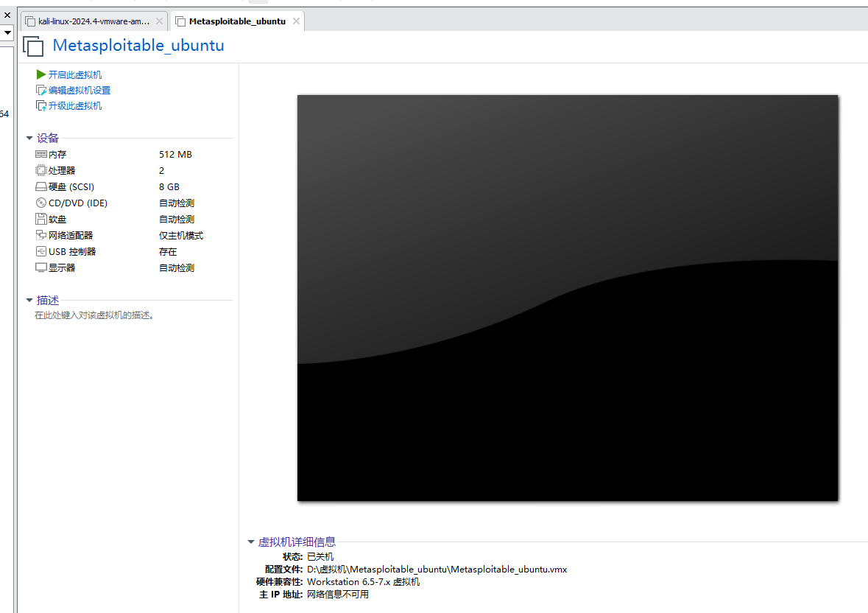The height and width of the screenshot is (613, 868).
Task: Click the 软盘 floppy device label
Action: (57, 220)
